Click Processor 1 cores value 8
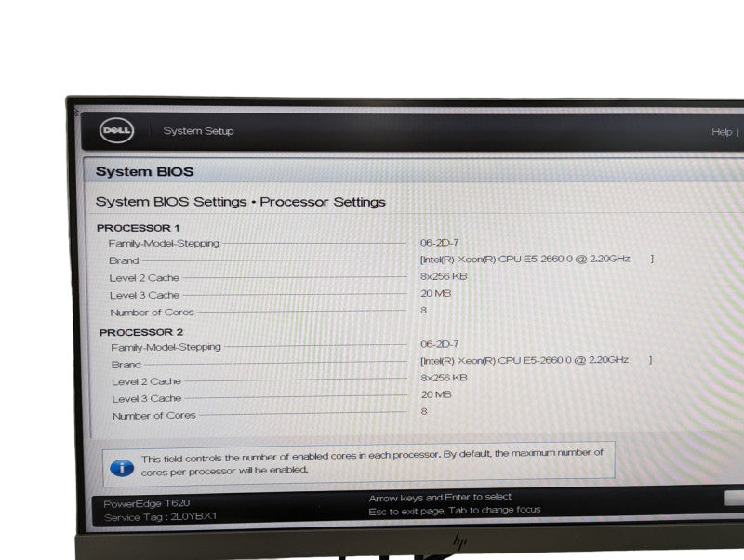Image resolution: width=744 pixels, height=560 pixels. 424,310
